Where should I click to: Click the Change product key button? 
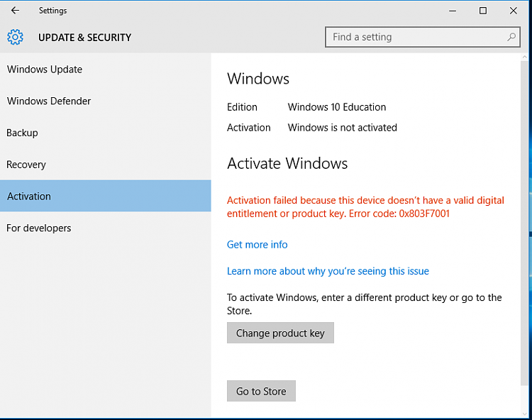point(280,333)
